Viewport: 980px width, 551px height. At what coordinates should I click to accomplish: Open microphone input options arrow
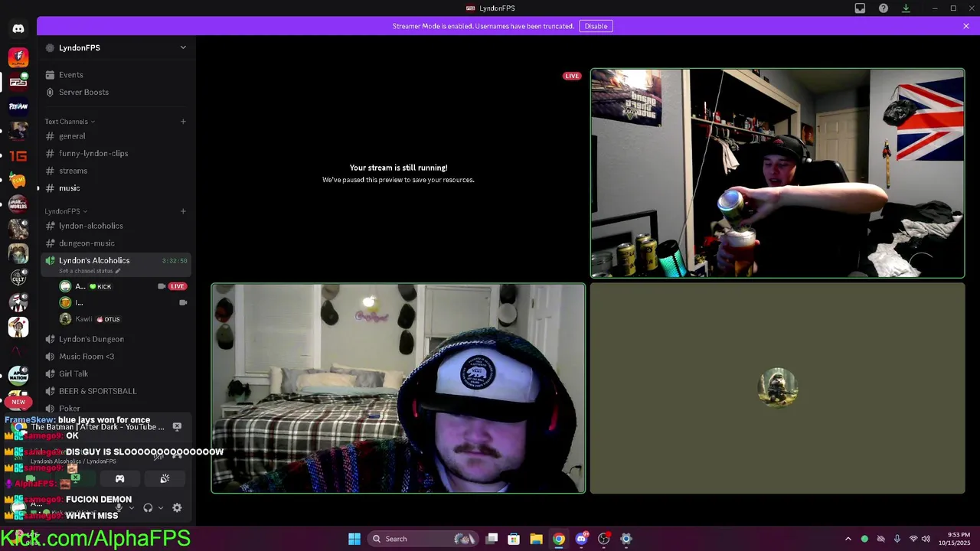tap(132, 507)
